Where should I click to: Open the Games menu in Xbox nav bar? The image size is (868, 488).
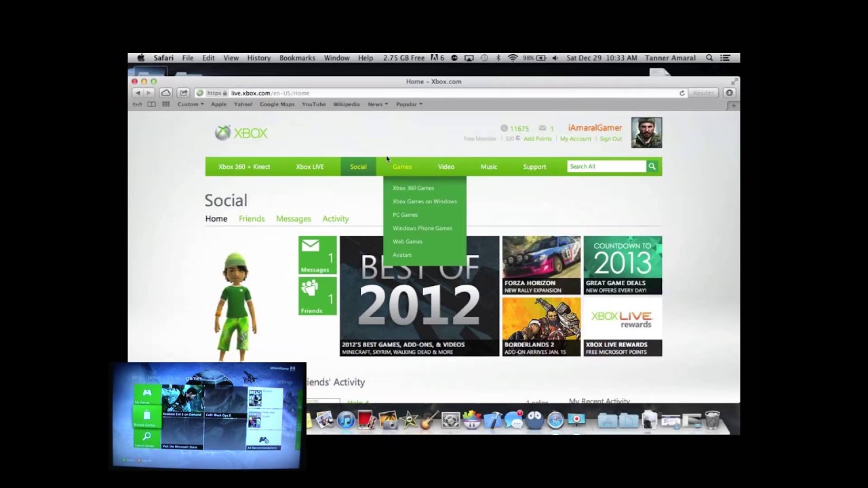tap(402, 167)
